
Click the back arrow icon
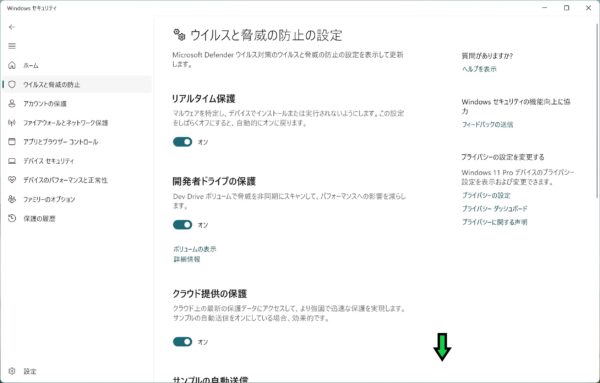pyautogui.click(x=12, y=27)
